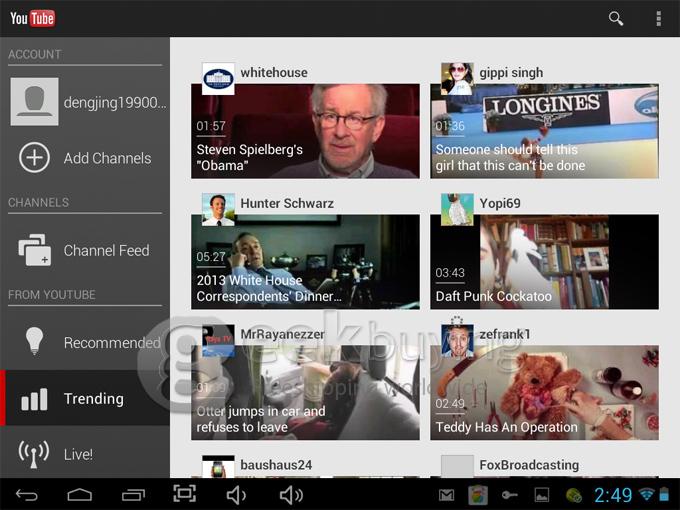Tap the volume down icon
680x510 pixels.
236,495
